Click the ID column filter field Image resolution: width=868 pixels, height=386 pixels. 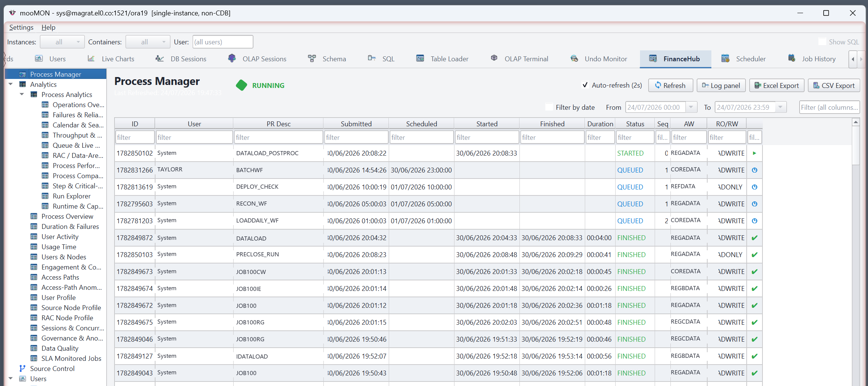135,137
